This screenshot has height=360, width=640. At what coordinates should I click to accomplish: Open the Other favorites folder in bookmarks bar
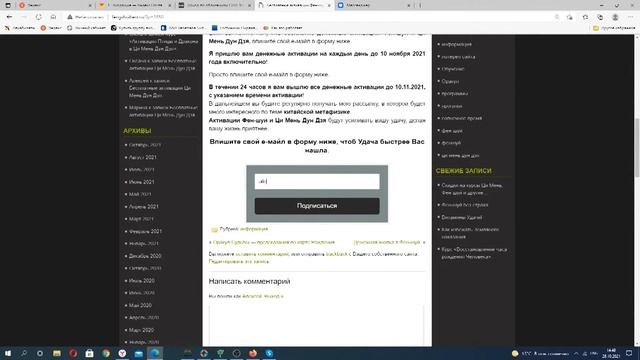click(613, 28)
